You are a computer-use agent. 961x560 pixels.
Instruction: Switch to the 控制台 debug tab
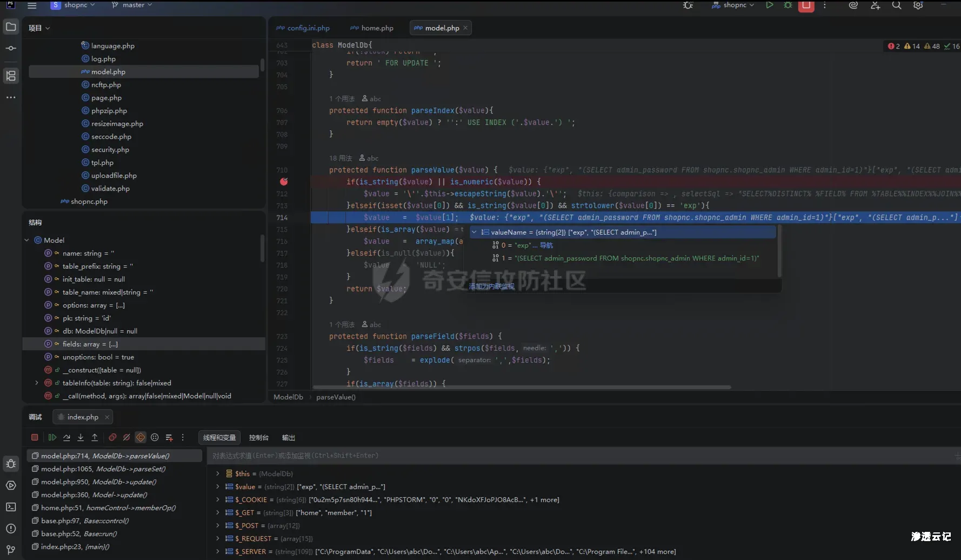click(x=258, y=437)
